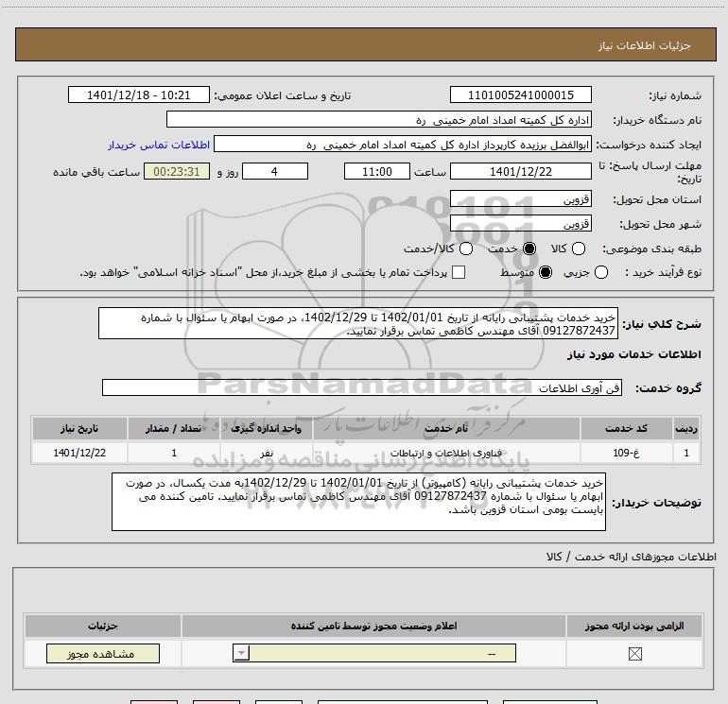The width and height of the screenshot is (728, 704).
Task: Click the واحد اندازه گیری column header
Action: pos(266,428)
